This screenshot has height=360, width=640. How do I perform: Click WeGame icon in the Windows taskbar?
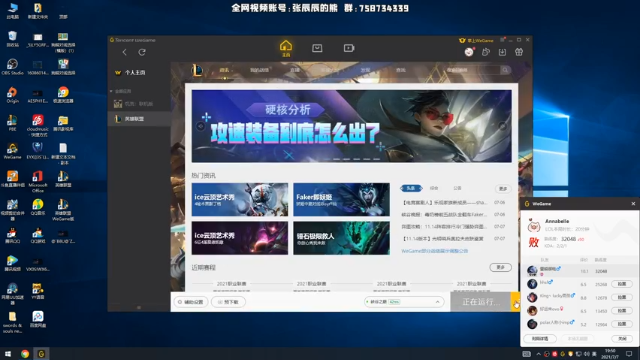click(41, 354)
